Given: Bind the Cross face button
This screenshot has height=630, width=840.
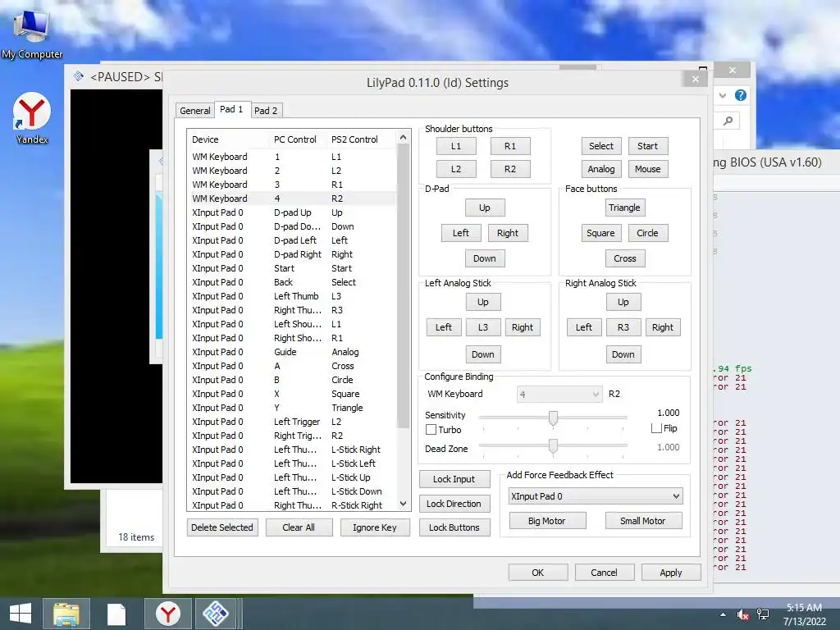Looking at the screenshot, I should [x=624, y=258].
